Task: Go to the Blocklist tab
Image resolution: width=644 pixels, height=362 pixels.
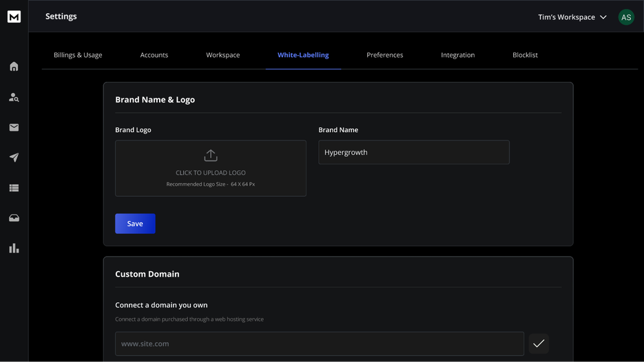Action: tap(525, 55)
